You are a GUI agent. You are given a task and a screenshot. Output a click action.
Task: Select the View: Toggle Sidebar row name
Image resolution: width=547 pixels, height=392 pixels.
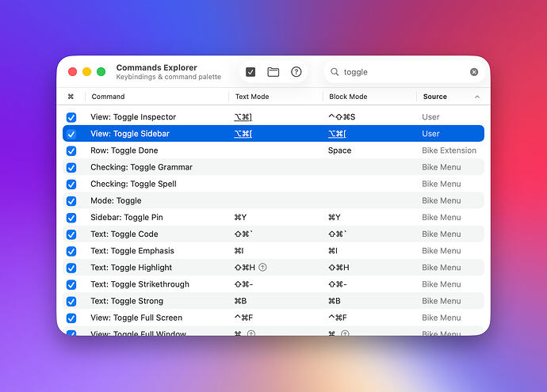(130, 134)
